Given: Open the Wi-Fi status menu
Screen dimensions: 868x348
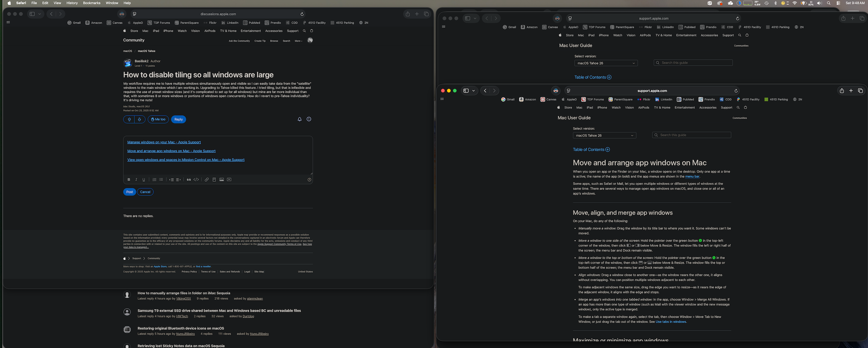Looking at the screenshot, I should 795,3.
